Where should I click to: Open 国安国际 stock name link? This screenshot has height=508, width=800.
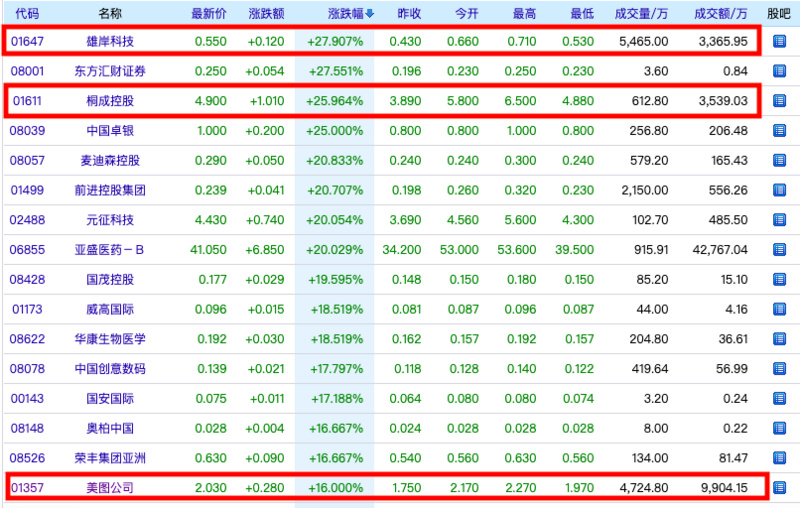pos(110,398)
